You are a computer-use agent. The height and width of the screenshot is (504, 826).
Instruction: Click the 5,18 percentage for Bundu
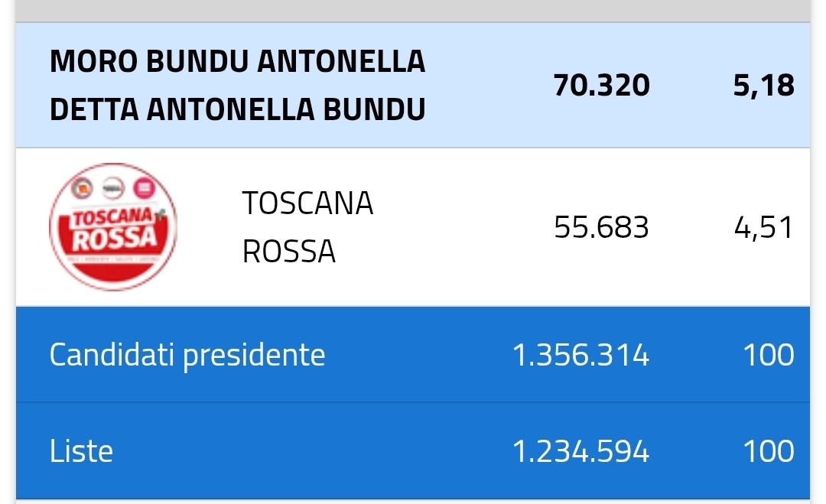(763, 85)
